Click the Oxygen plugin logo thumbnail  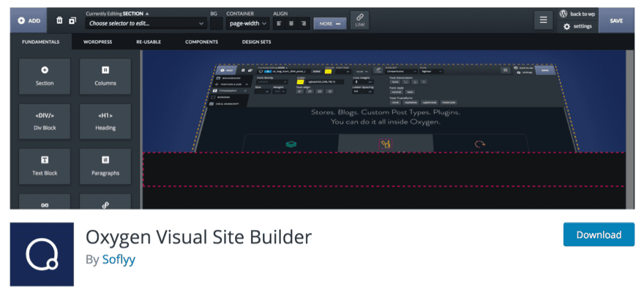pyautogui.click(x=42, y=254)
